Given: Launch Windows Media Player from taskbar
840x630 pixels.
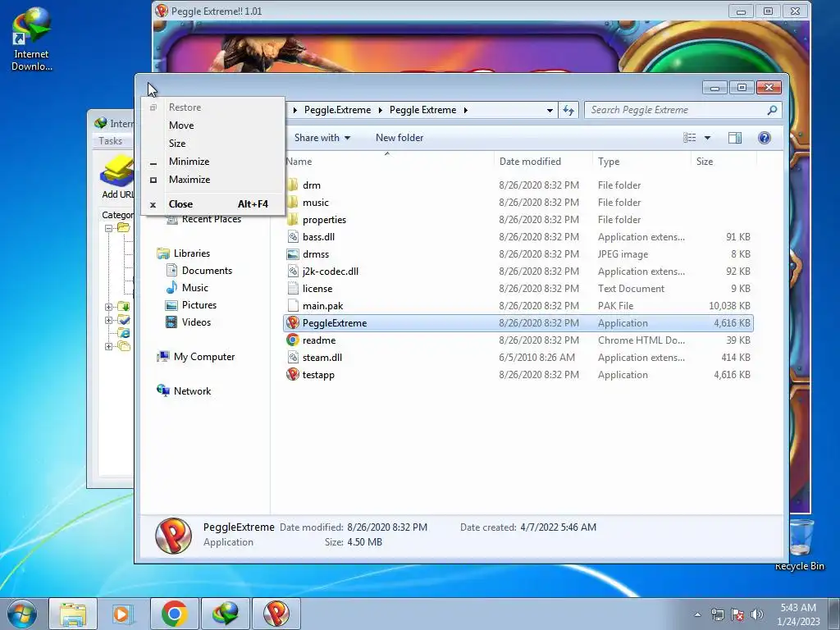Looking at the screenshot, I should tap(123, 614).
